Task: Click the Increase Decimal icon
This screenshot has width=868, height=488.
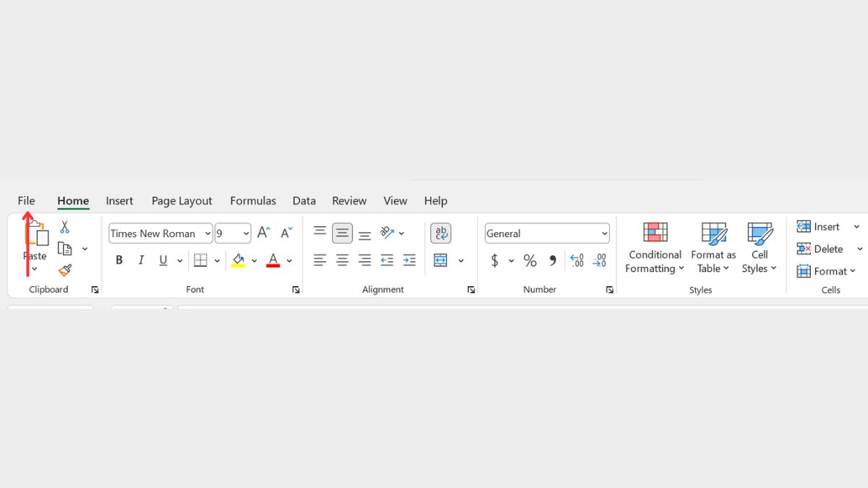Action: pos(576,260)
